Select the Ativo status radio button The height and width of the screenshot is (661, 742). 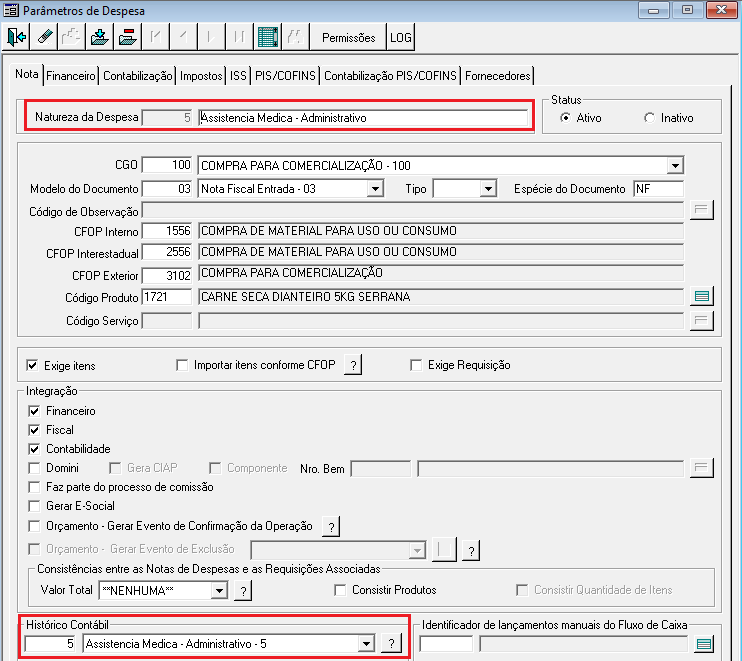pos(565,117)
